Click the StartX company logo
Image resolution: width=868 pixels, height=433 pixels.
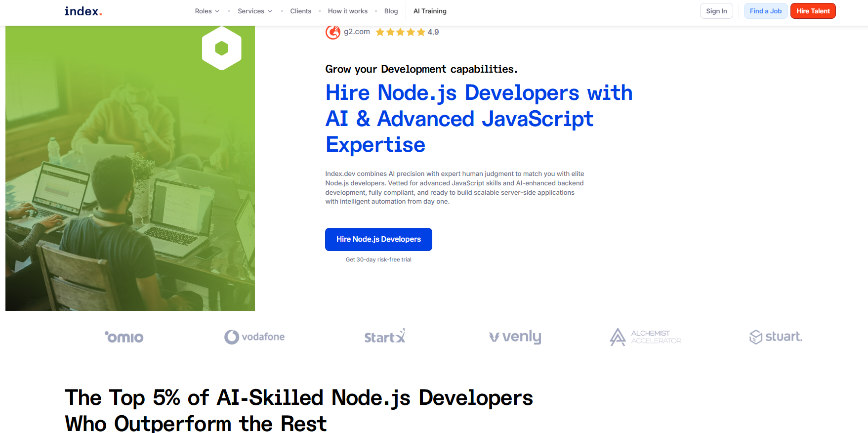pyautogui.click(x=385, y=337)
